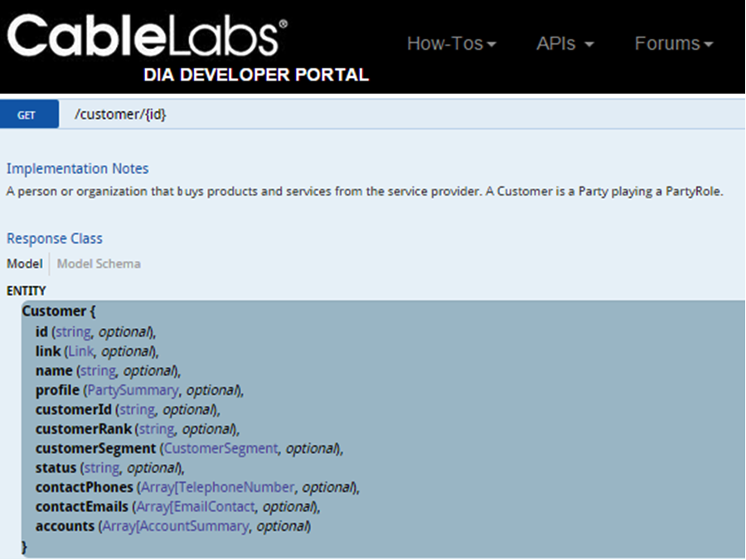This screenshot has width=746, height=560.
Task: Open the CustomerSegment type link
Action: [220, 448]
